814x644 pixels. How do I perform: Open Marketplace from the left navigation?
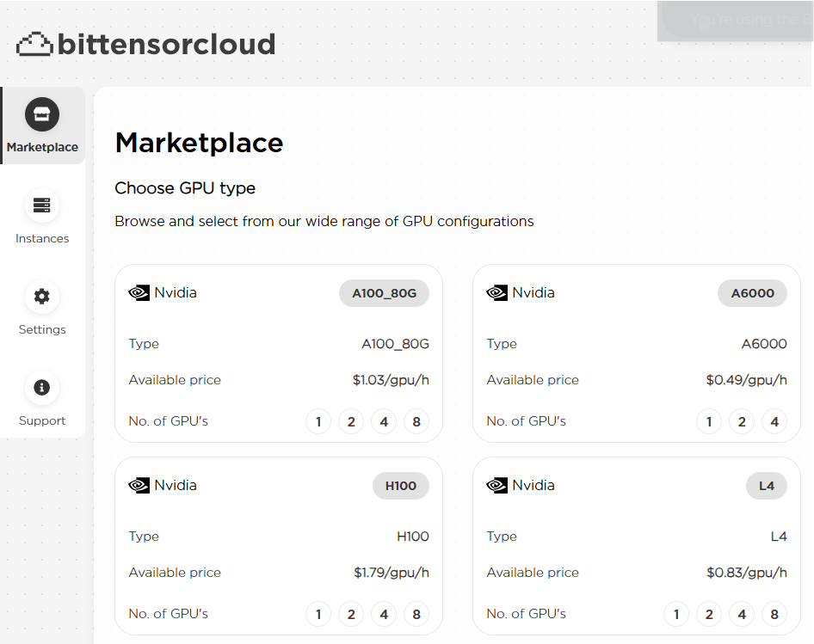41,125
